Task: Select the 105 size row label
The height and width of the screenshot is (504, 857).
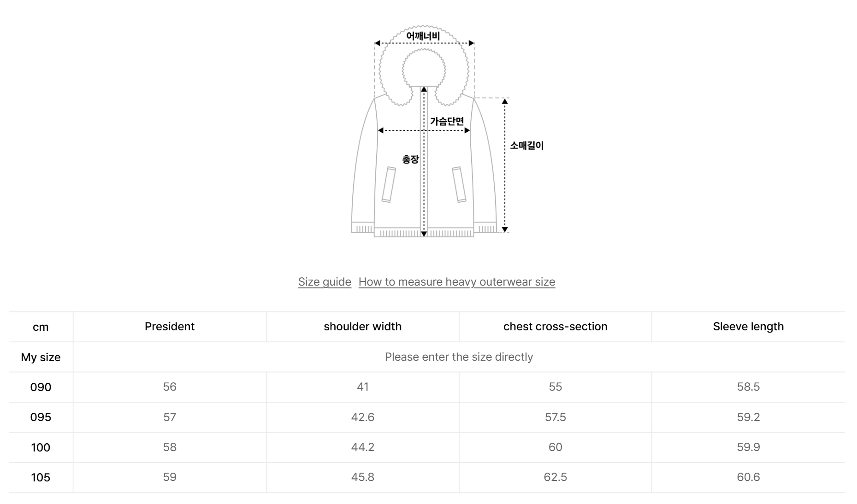Action: (x=41, y=477)
